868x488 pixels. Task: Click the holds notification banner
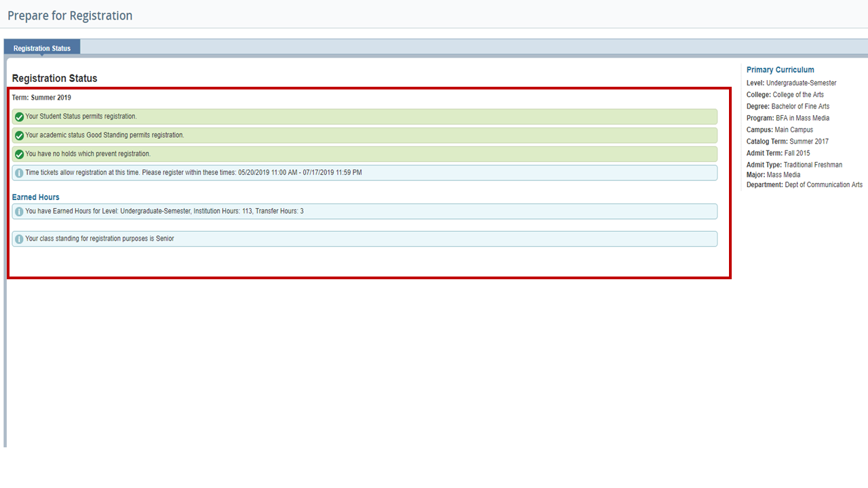[365, 154]
